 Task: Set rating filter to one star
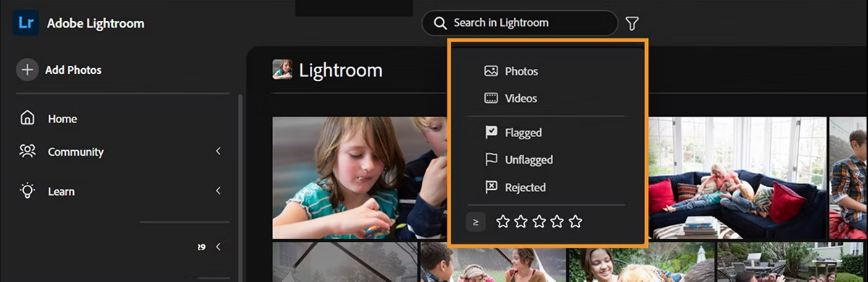[502, 222]
